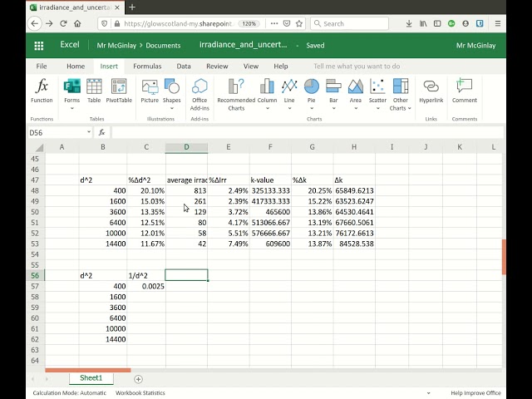Insert a Function from the ribbon
532x399 pixels.
coord(42,91)
